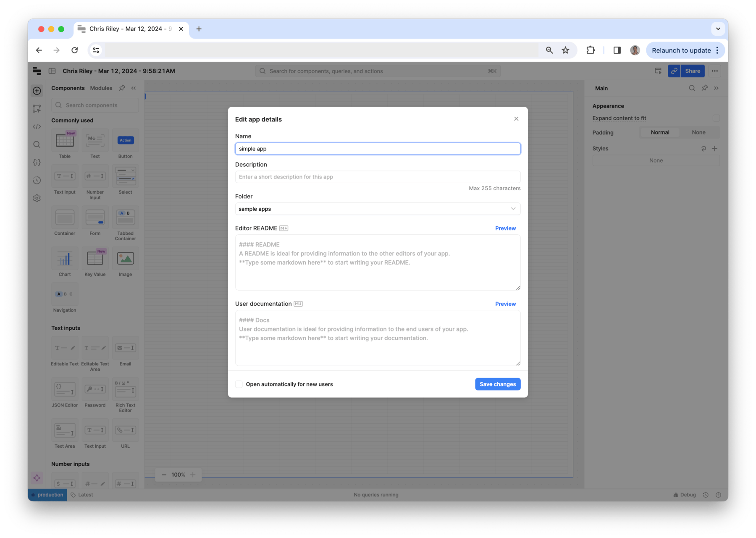The height and width of the screenshot is (538, 756).
Task: Open the Latest version selector
Action: (x=82, y=495)
